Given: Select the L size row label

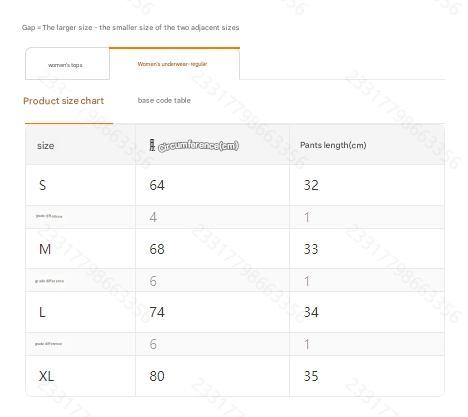Looking at the screenshot, I should tap(42, 312).
